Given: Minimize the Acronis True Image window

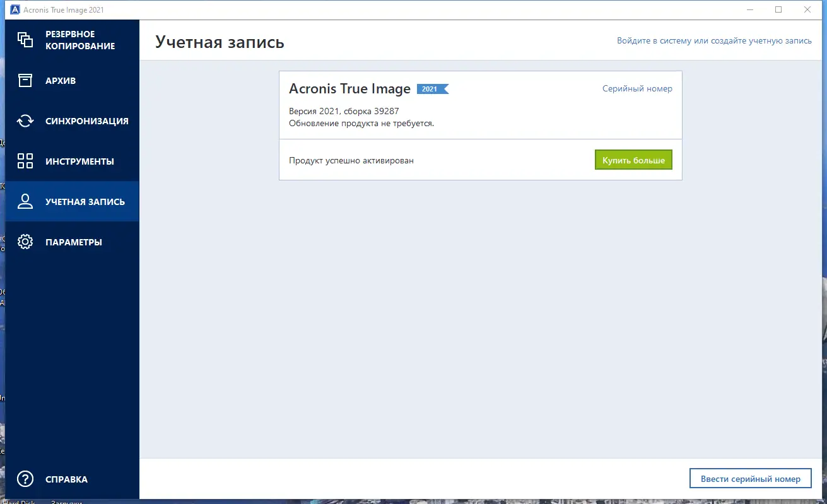Looking at the screenshot, I should 749,9.
